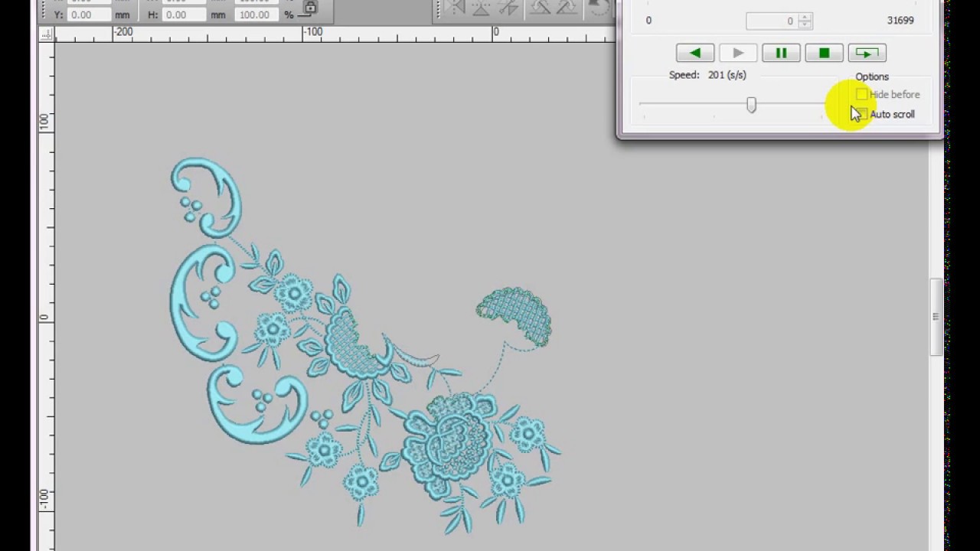Play the stitch simulation backward
Screen dimensions: 980x551
(x=695, y=53)
